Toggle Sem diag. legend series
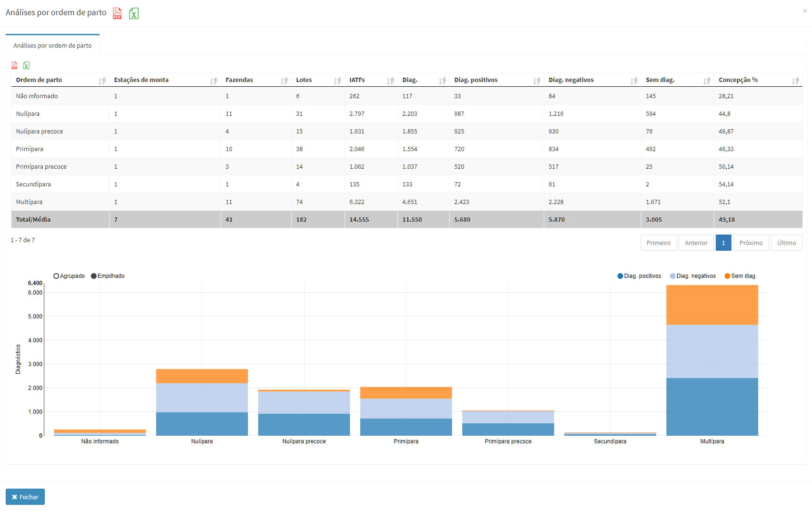812x512 pixels. (741, 276)
